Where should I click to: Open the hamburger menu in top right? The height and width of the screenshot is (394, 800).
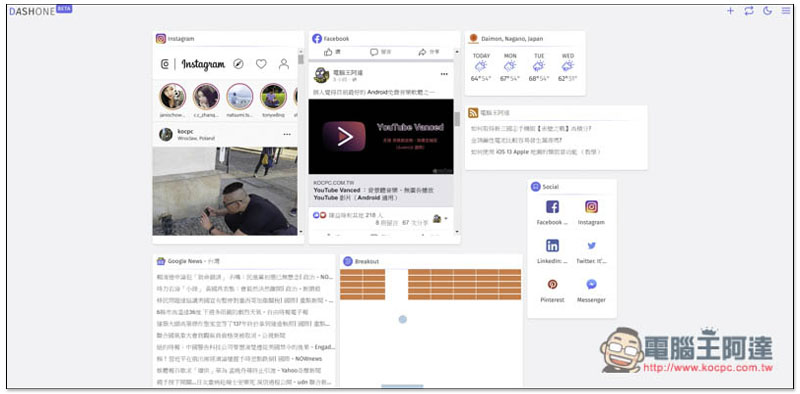coord(785,11)
